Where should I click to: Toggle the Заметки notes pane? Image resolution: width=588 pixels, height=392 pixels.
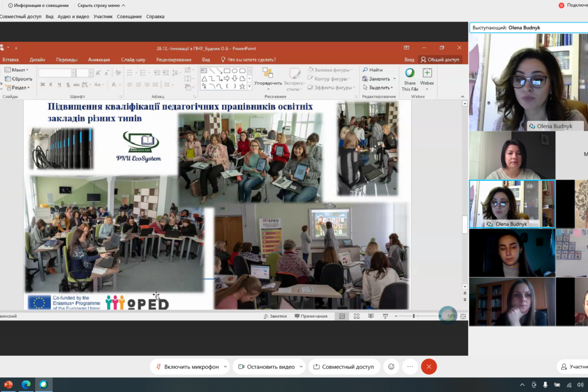click(x=275, y=316)
